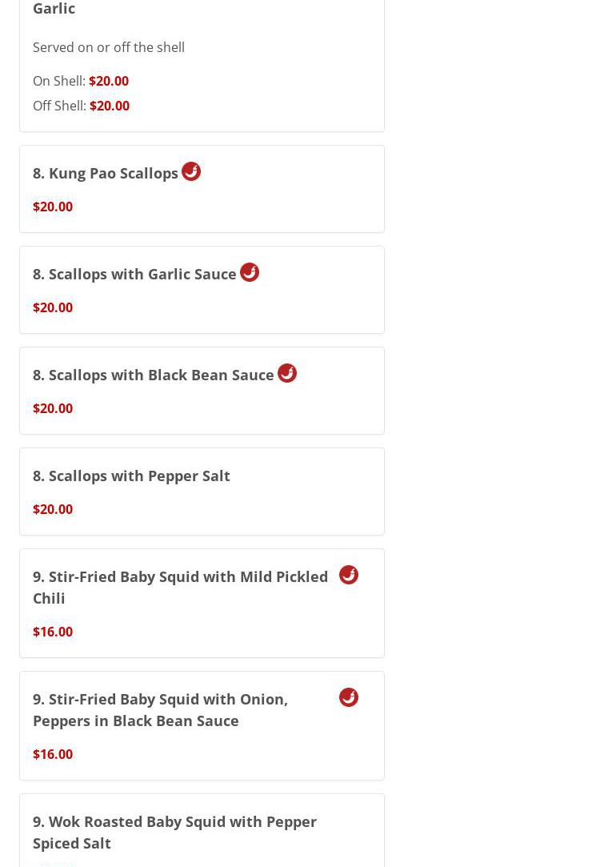
Task: Click 'Served on or off the shell' description
Action: pyautogui.click(x=109, y=47)
